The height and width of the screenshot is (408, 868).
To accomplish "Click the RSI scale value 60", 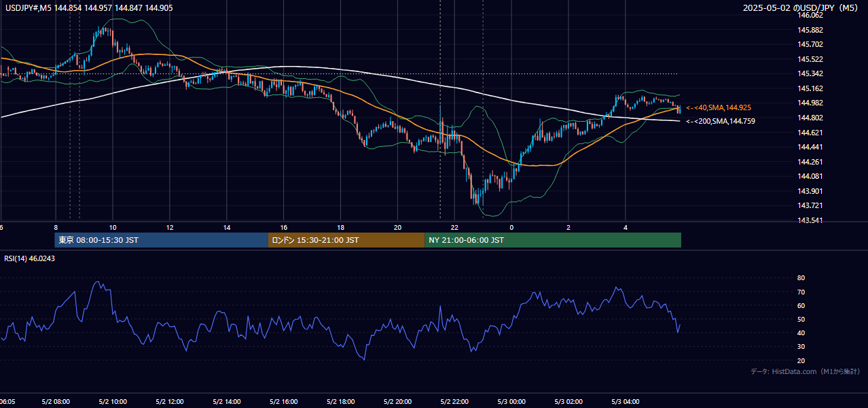I will (801, 305).
